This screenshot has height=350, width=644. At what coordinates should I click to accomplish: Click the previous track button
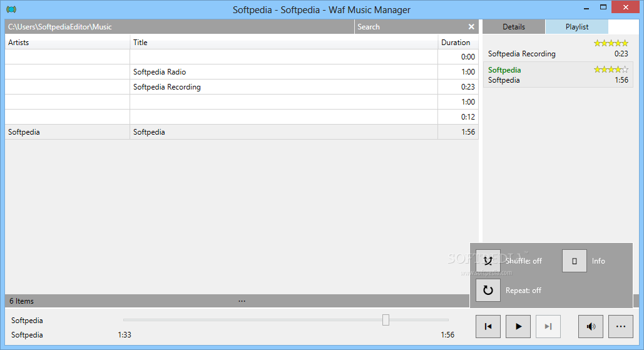point(488,327)
